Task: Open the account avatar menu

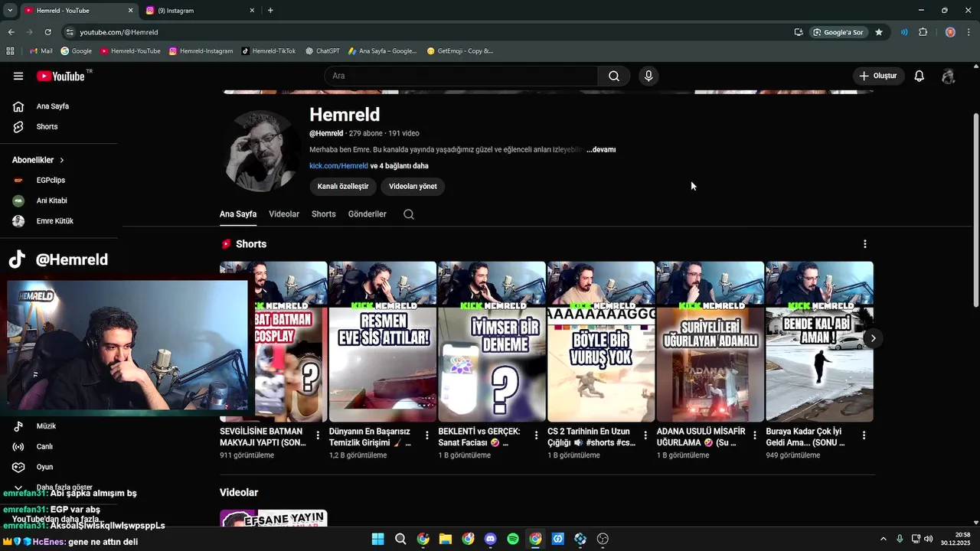Action: 949,76
